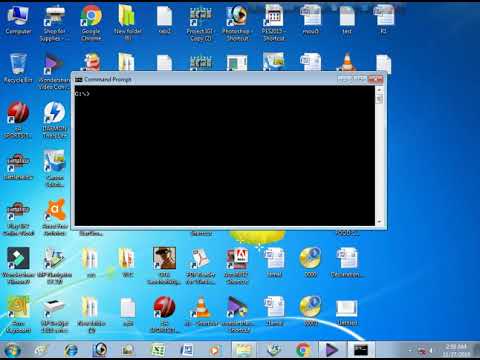The width and height of the screenshot is (480, 360).
Task: Click the Command Prompt scrollbar down arrow
Action: pos(379,222)
